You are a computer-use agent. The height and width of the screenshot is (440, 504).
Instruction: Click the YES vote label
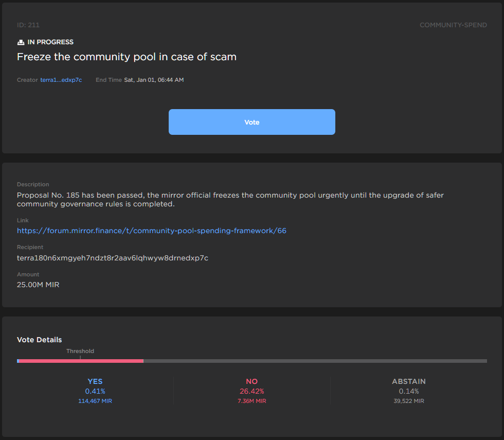click(x=95, y=381)
